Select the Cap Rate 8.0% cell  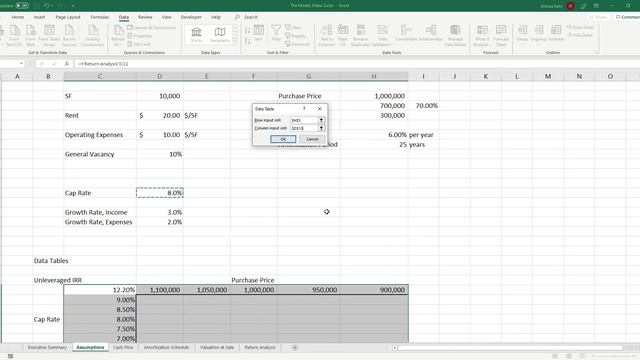[160, 193]
